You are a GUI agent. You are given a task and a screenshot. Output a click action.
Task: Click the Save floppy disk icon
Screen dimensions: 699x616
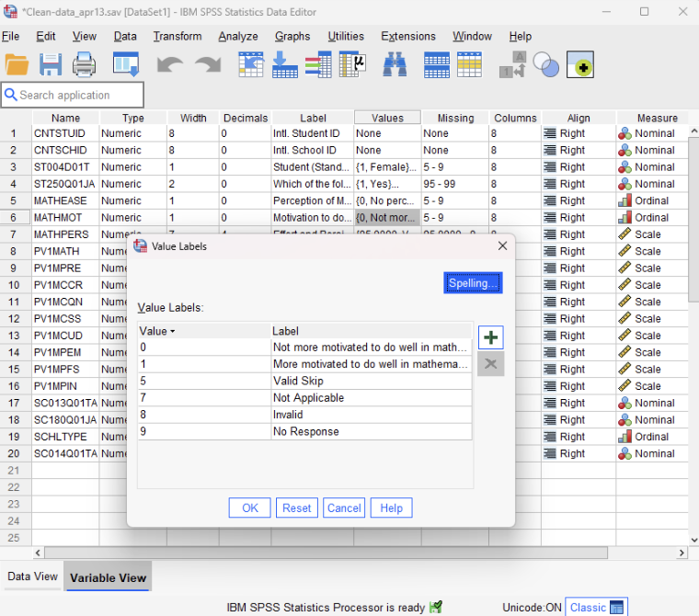50,64
